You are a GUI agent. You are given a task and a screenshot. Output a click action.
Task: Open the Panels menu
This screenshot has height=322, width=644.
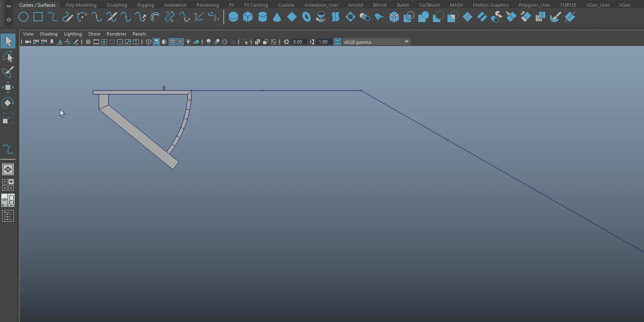(x=139, y=34)
